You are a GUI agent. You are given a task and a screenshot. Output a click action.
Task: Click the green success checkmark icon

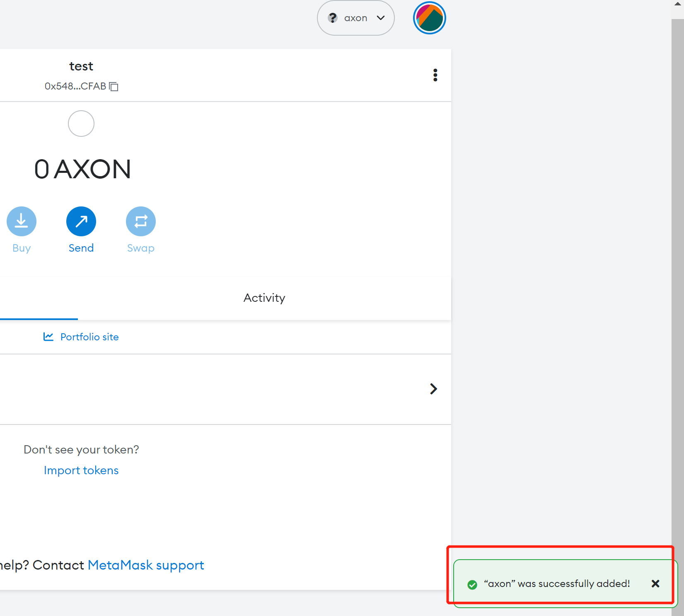point(472,584)
